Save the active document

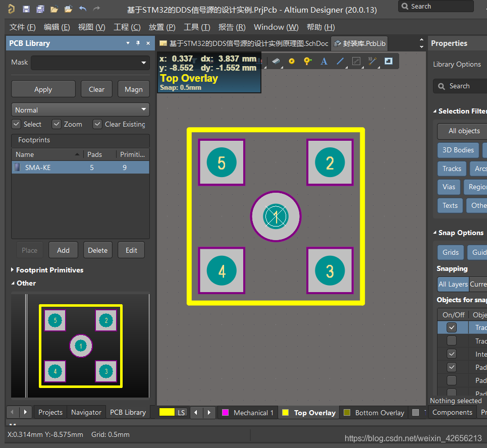(26, 9)
